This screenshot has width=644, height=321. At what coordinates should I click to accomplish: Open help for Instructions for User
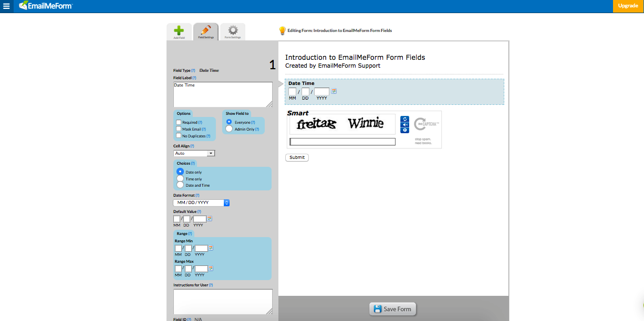[x=211, y=285]
